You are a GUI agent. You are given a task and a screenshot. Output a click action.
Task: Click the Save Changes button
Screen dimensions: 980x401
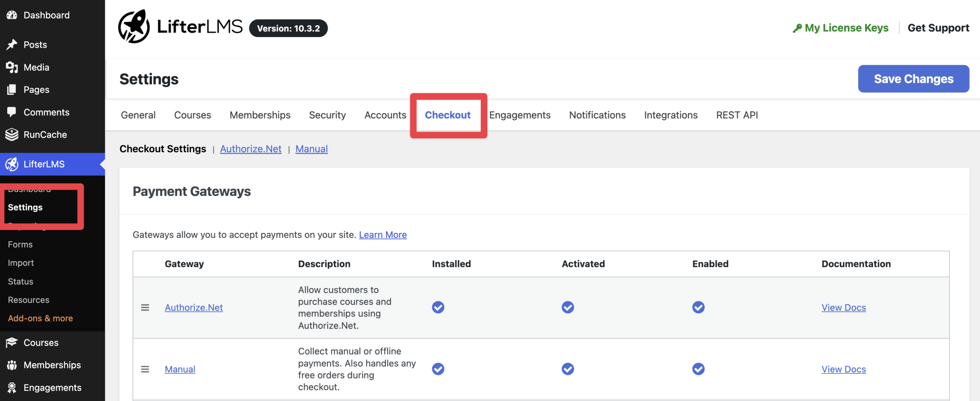point(913,79)
